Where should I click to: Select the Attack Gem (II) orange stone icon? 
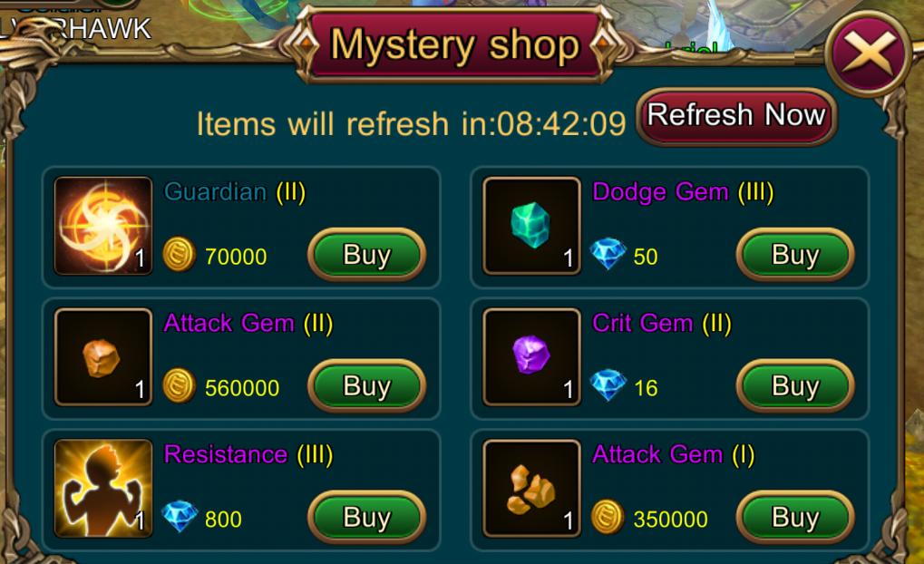[103, 356]
